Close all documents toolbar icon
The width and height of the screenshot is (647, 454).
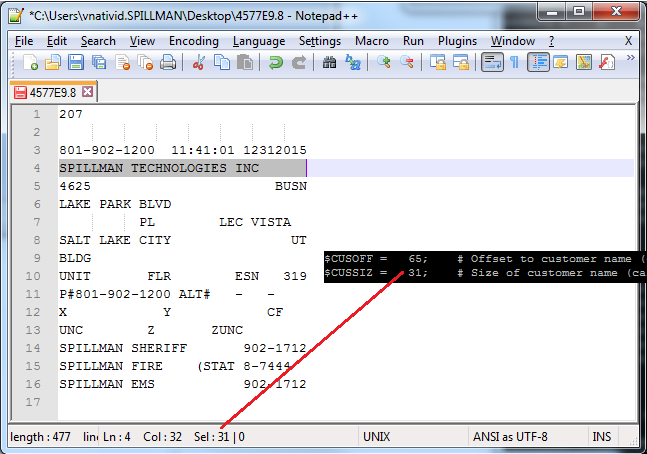point(145,62)
